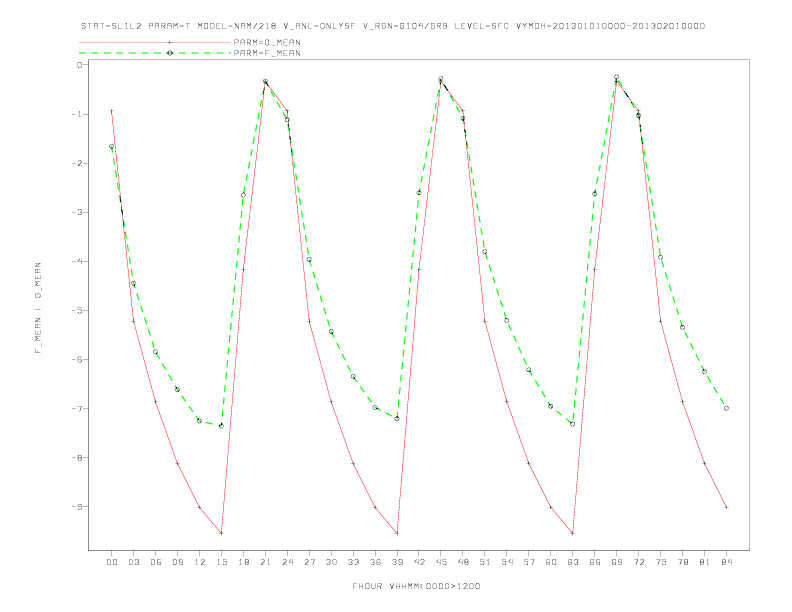Click y-axis tick label -9
The width and height of the screenshot is (792, 612).
pyautogui.click(x=77, y=506)
